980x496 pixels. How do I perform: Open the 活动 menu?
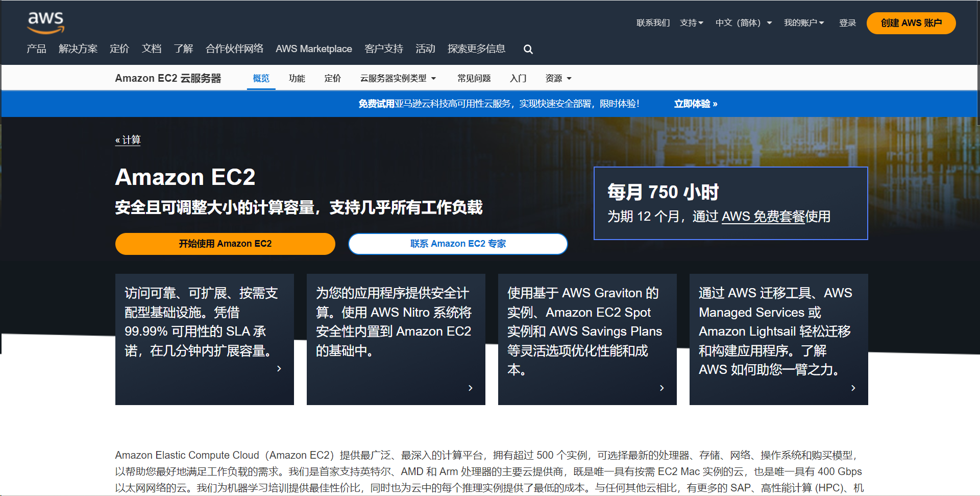tap(425, 49)
